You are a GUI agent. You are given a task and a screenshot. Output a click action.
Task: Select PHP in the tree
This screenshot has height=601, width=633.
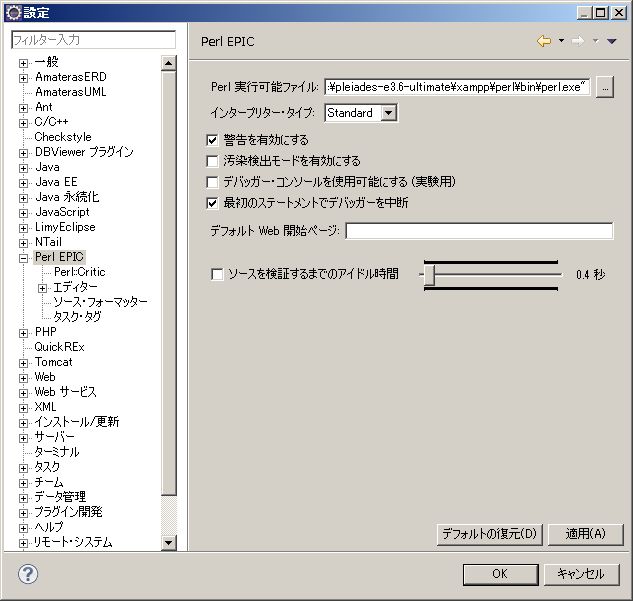[x=46, y=331]
